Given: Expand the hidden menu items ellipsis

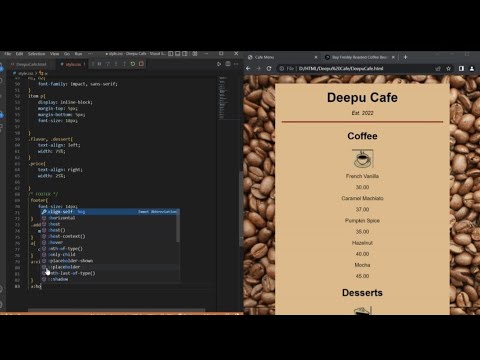Looking at the screenshot, I should point(90,54).
